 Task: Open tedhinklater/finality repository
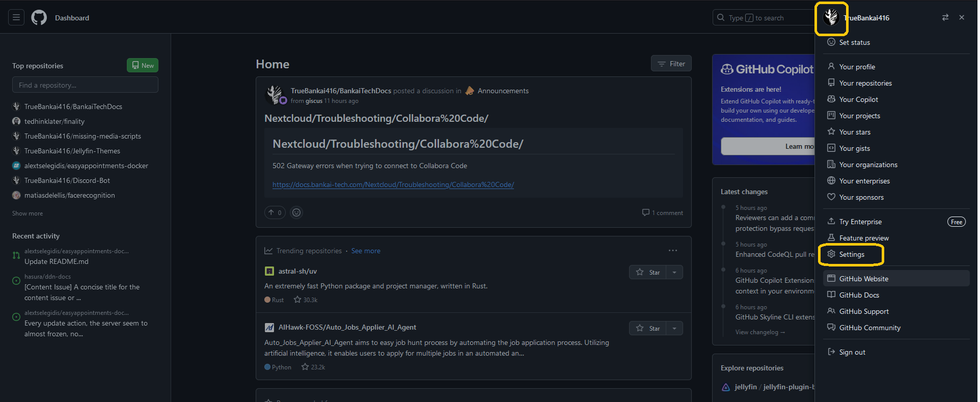pyautogui.click(x=55, y=121)
